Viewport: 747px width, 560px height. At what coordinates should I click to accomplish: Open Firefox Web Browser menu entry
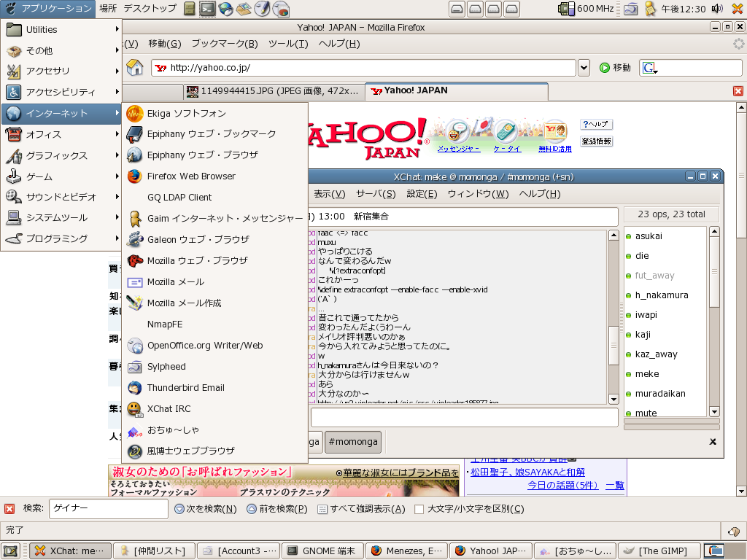click(191, 176)
